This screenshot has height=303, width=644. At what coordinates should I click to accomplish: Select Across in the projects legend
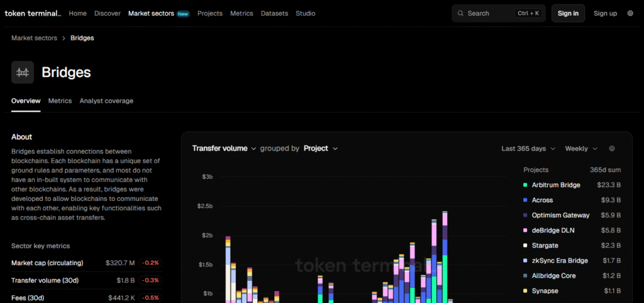tap(542, 200)
